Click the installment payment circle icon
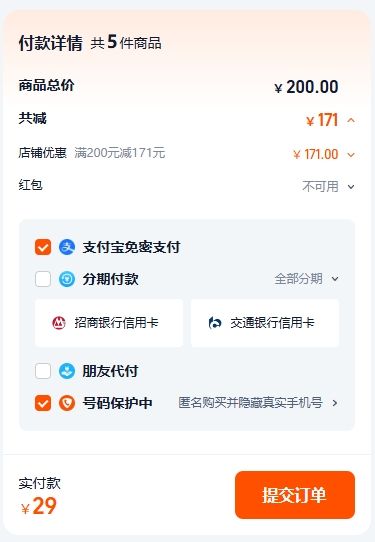This screenshot has height=542, width=375. click(67, 279)
